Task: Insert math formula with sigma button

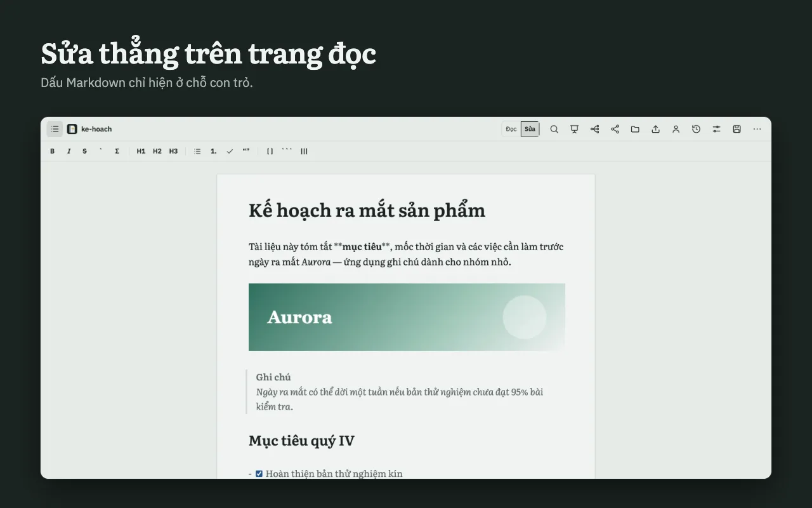Action: click(x=117, y=151)
